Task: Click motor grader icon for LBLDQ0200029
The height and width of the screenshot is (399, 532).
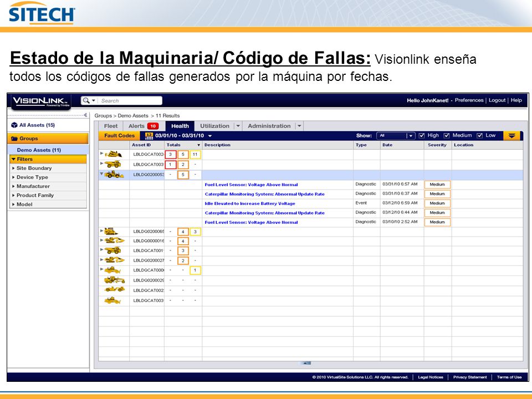Action: (114, 280)
